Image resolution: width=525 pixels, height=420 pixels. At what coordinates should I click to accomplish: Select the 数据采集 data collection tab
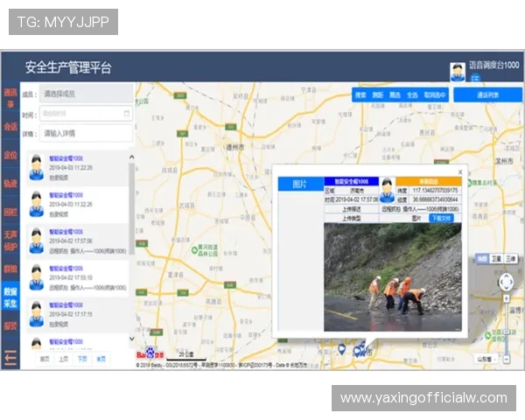click(10, 297)
